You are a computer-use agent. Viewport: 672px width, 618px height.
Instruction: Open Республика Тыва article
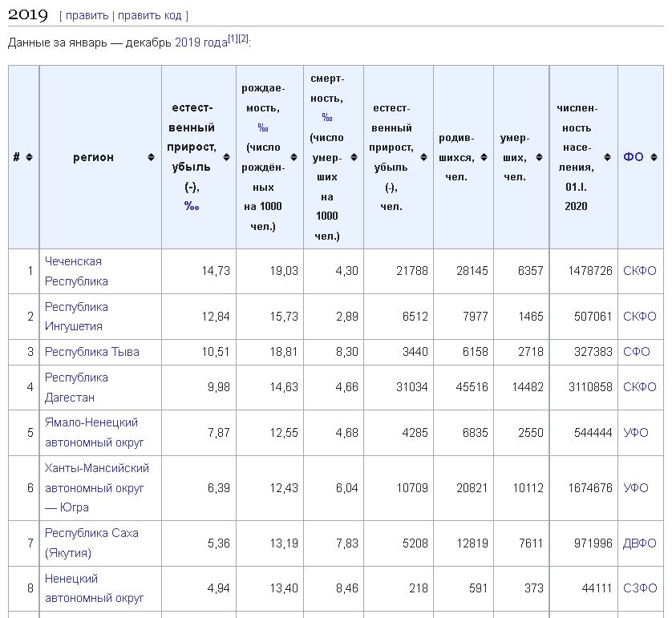pyautogui.click(x=92, y=352)
